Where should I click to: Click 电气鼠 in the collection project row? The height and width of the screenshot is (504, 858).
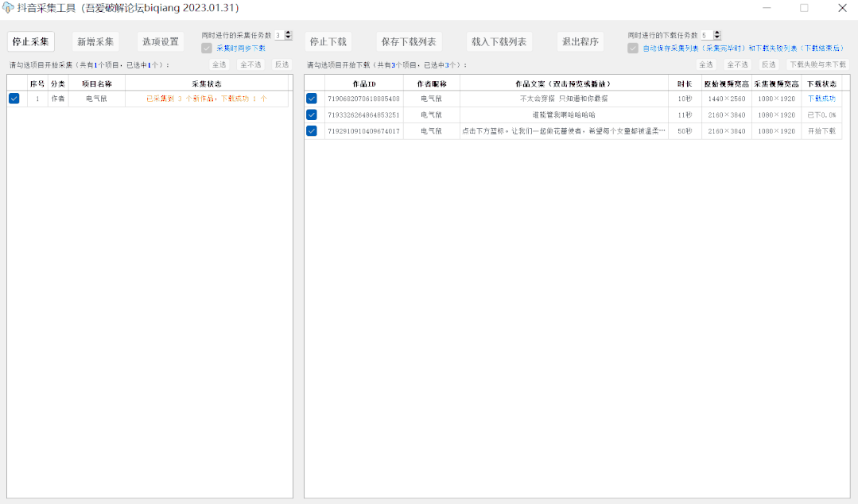(x=97, y=99)
